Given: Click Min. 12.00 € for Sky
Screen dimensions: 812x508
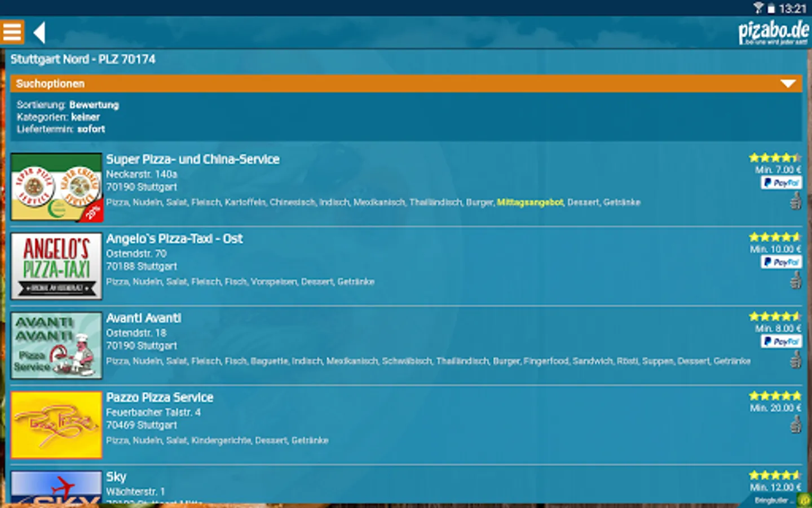Looking at the screenshot, I should [x=776, y=487].
